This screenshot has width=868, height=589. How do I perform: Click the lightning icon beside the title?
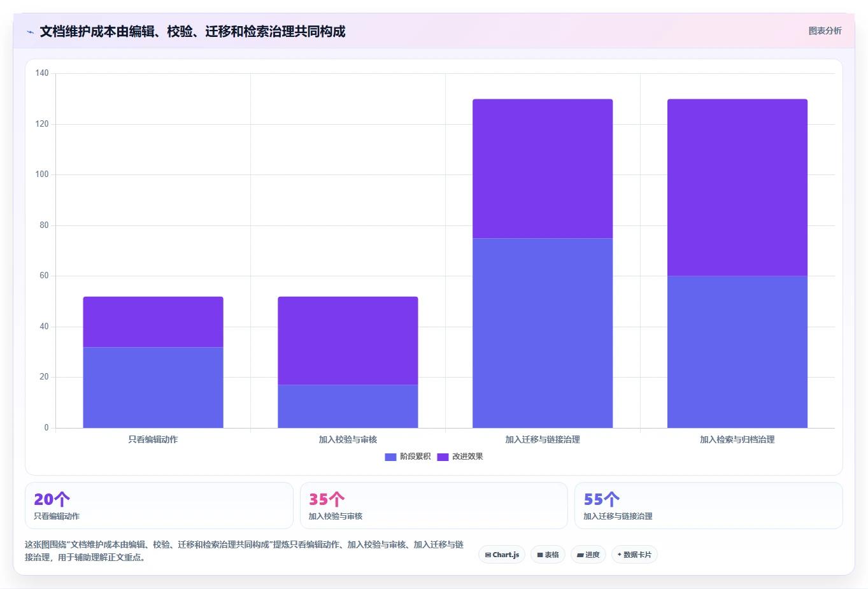30,32
